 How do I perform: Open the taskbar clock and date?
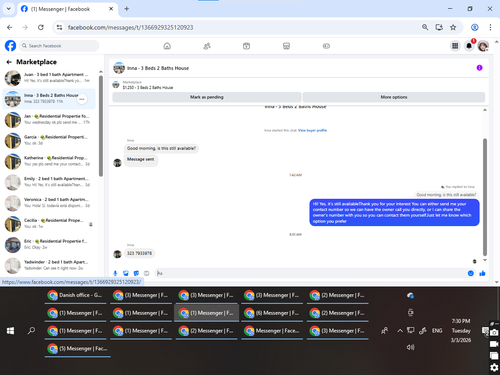click(x=461, y=331)
